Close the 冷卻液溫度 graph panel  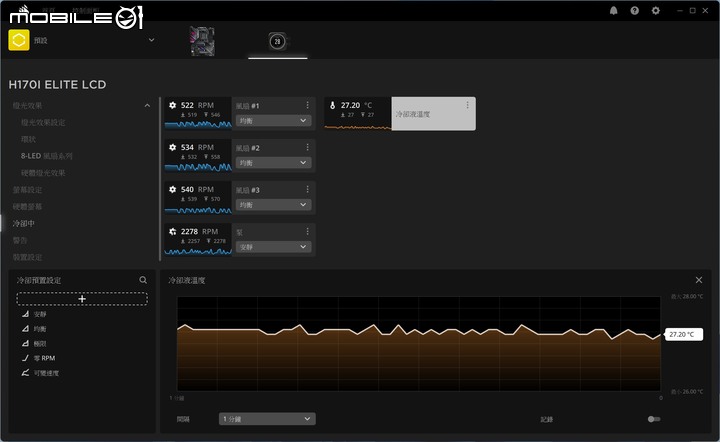coord(699,280)
